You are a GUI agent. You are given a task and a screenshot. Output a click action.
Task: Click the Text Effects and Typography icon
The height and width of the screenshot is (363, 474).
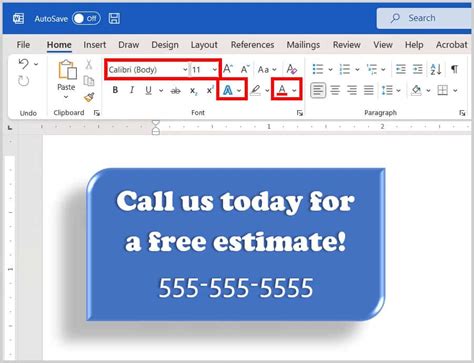tap(228, 90)
